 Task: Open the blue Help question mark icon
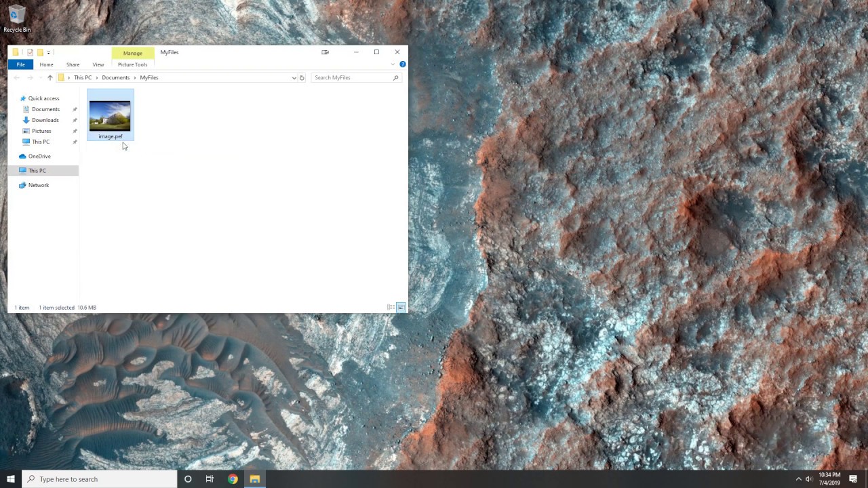pos(402,64)
